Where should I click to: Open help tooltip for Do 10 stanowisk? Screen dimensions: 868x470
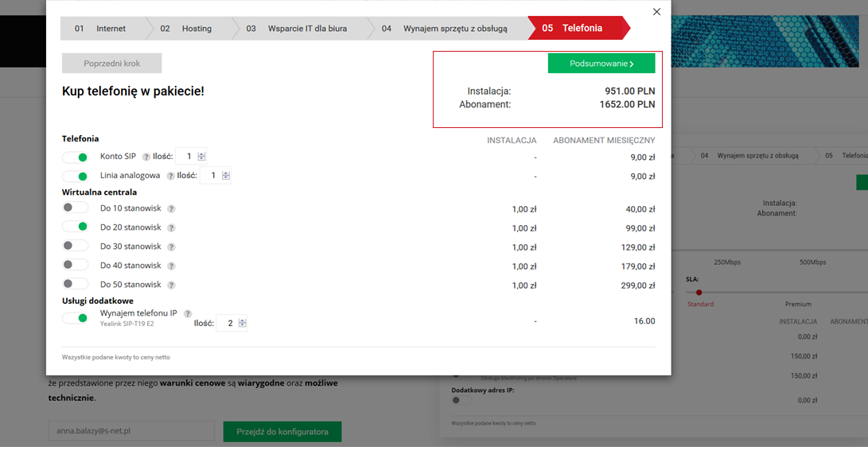(x=172, y=209)
